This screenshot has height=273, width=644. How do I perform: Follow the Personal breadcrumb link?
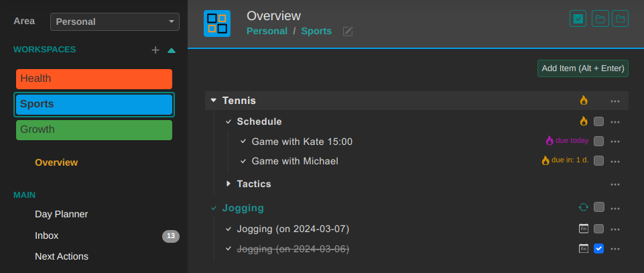pos(267,32)
